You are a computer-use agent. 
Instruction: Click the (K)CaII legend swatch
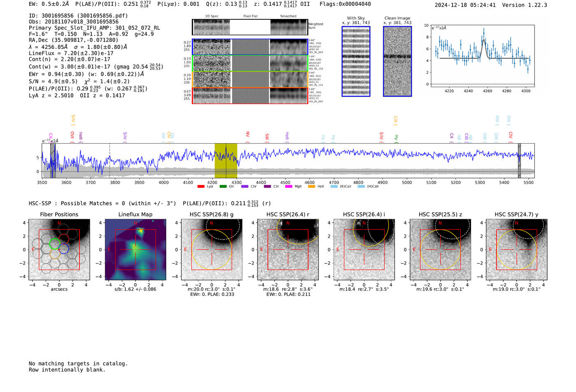pyautogui.click(x=334, y=187)
